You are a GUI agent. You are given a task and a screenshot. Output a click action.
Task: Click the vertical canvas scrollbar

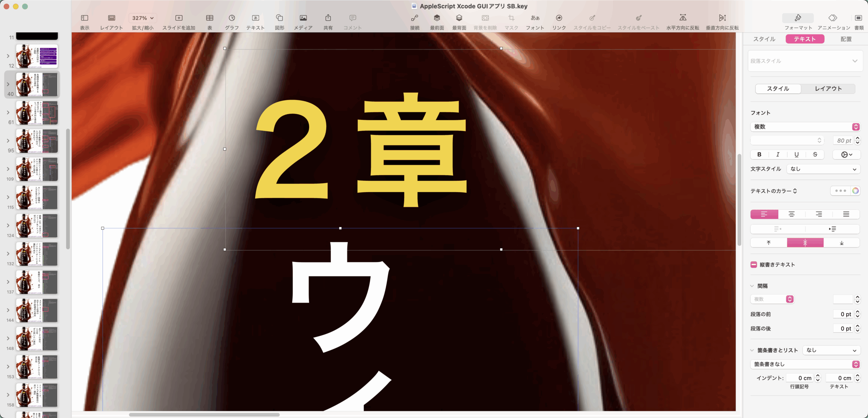pos(739,199)
